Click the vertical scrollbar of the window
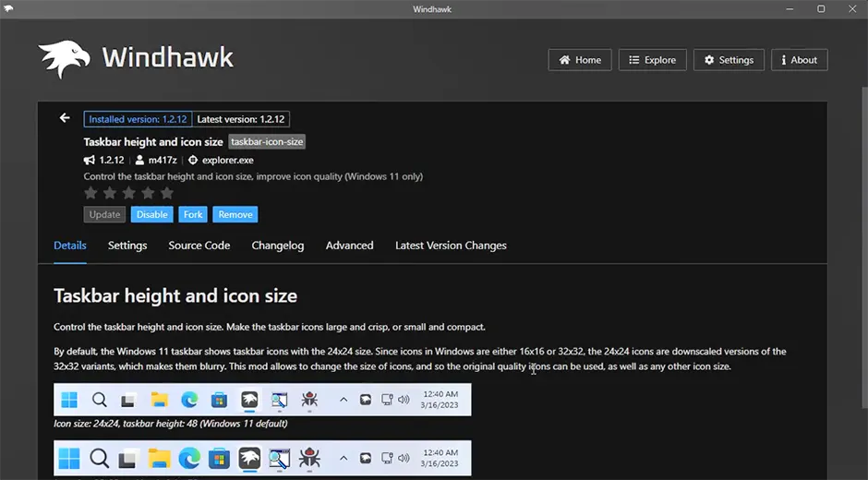Image resolution: width=868 pixels, height=480 pixels. (864, 249)
